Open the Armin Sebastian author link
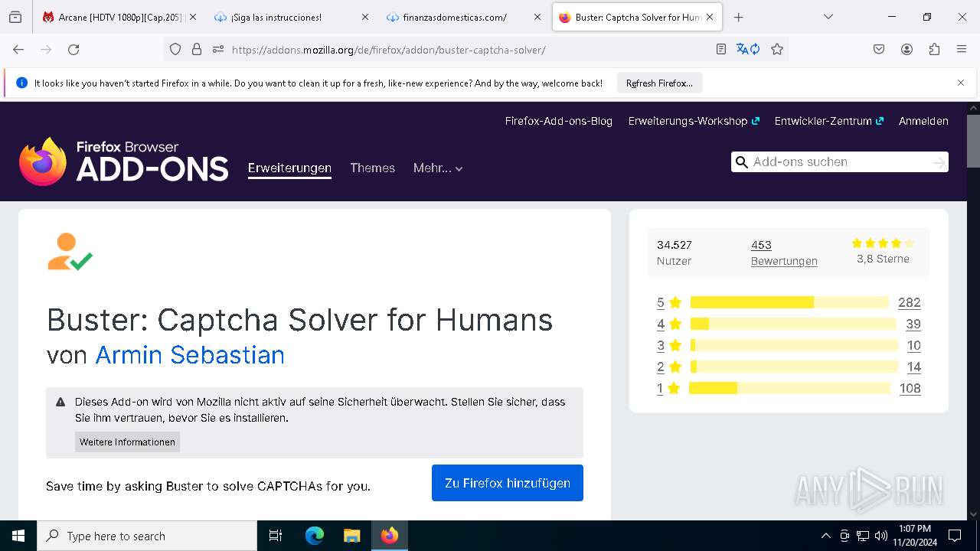Screen dimensions: 980x551 click(190, 355)
